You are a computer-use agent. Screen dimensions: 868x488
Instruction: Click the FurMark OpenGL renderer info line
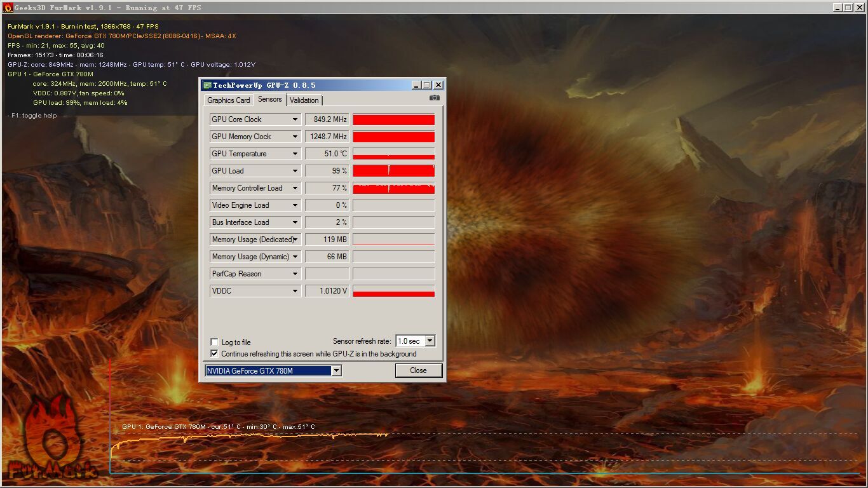click(122, 36)
